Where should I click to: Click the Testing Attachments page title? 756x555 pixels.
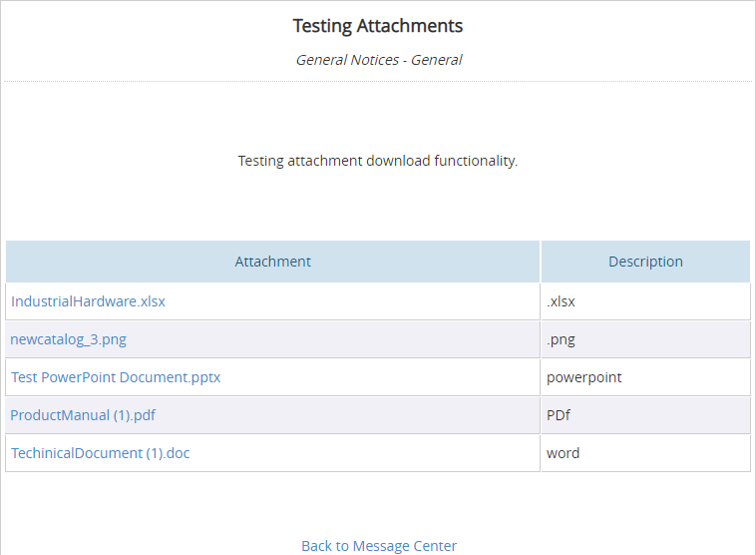(378, 26)
